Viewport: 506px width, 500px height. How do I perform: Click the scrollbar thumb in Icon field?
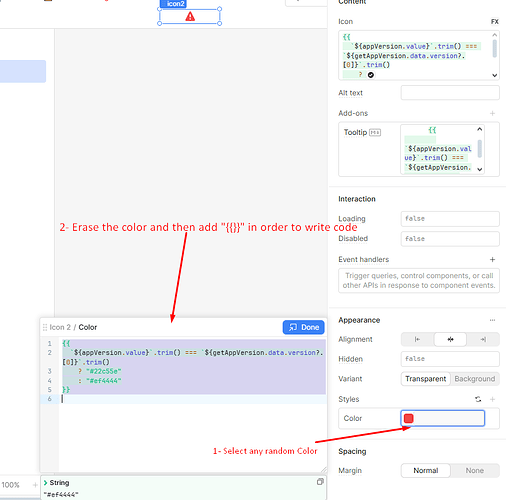(x=495, y=49)
